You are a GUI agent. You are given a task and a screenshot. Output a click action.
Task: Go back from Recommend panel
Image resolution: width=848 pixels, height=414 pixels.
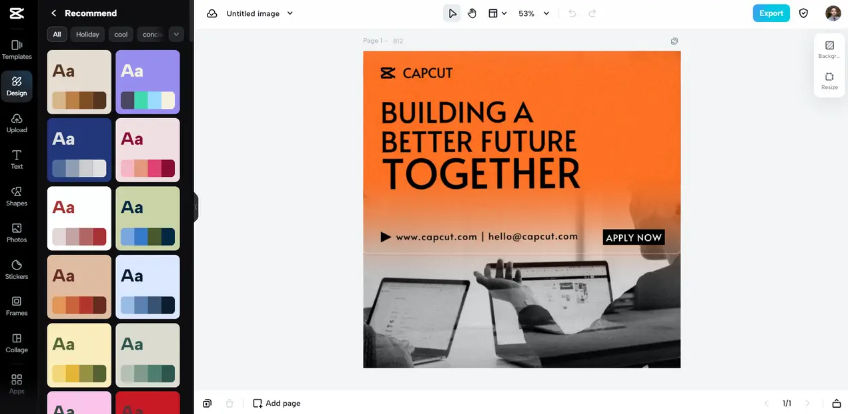pos(54,13)
